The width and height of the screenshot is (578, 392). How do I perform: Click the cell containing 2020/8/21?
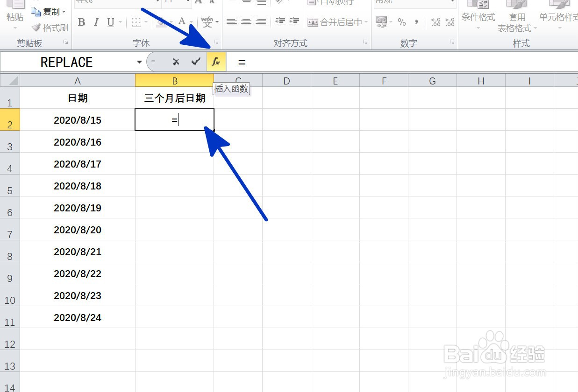tap(78, 252)
